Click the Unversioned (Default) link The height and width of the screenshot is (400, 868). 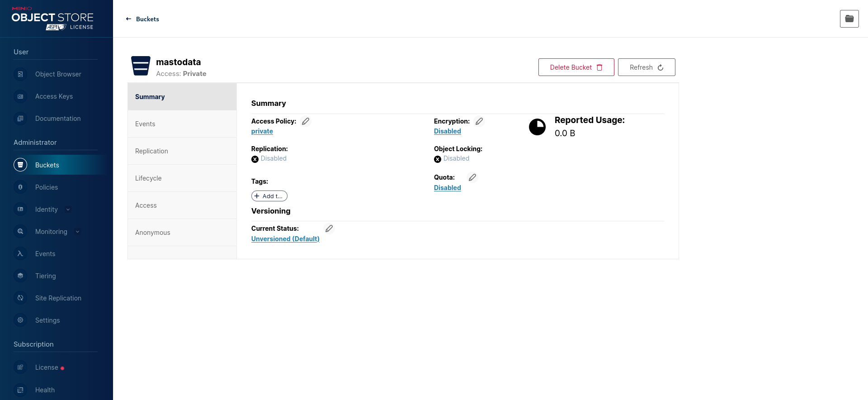point(285,239)
